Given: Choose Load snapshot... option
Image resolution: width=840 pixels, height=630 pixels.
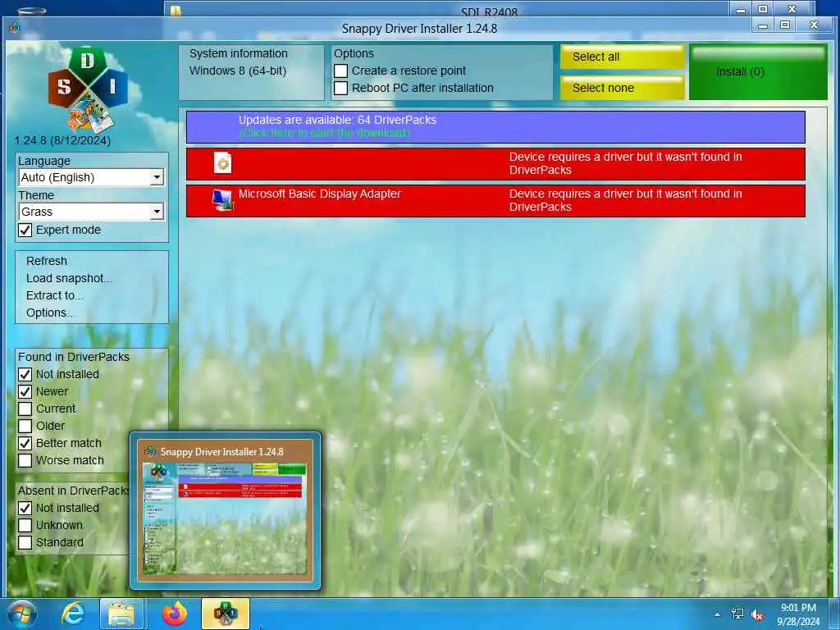Looking at the screenshot, I should click(69, 278).
